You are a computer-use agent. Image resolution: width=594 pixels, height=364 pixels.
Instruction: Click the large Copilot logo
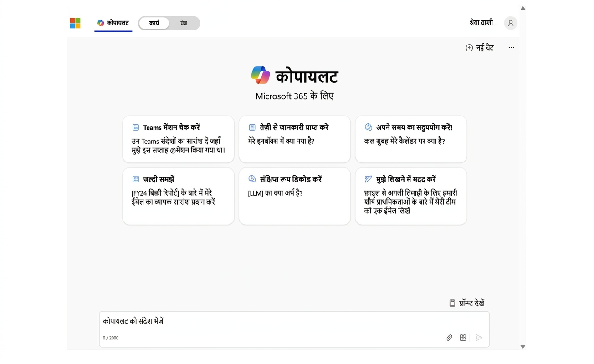point(261,75)
